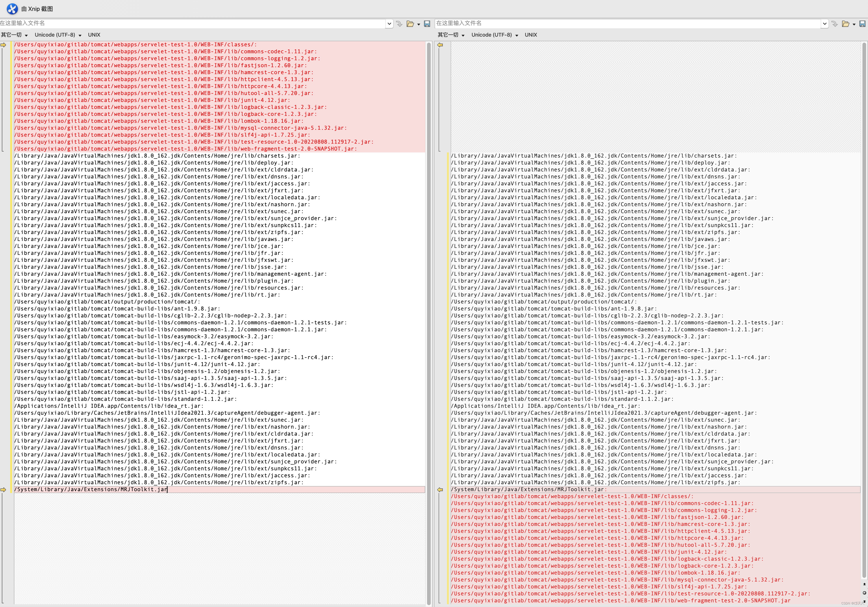
Task: Expand left pane 其它一切 dropdown
Action: [14, 35]
